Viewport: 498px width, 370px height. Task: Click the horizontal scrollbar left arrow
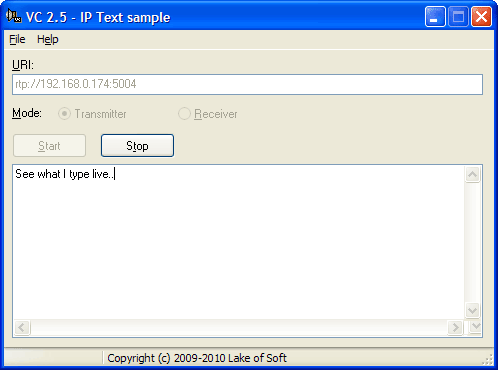[x=22, y=327]
